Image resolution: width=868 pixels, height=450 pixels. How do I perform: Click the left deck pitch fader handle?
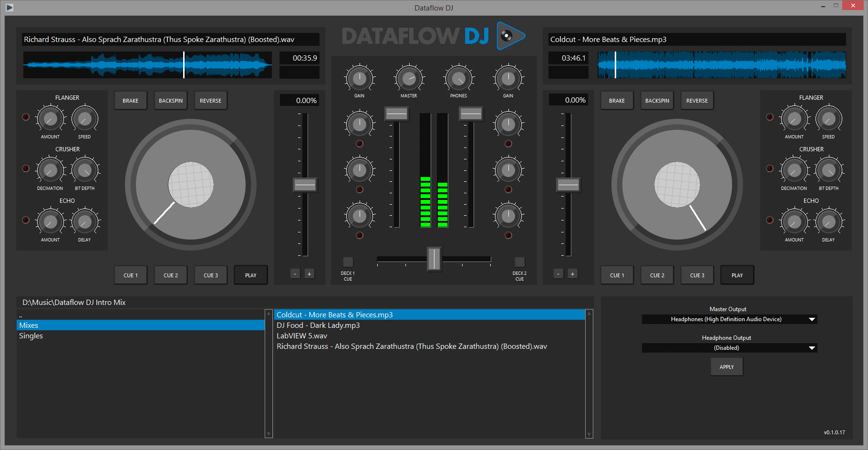click(x=305, y=185)
